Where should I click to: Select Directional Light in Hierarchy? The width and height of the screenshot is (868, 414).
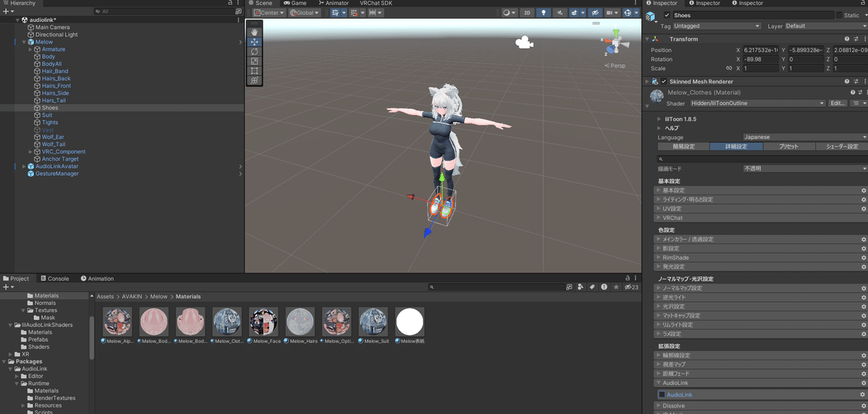(56, 35)
